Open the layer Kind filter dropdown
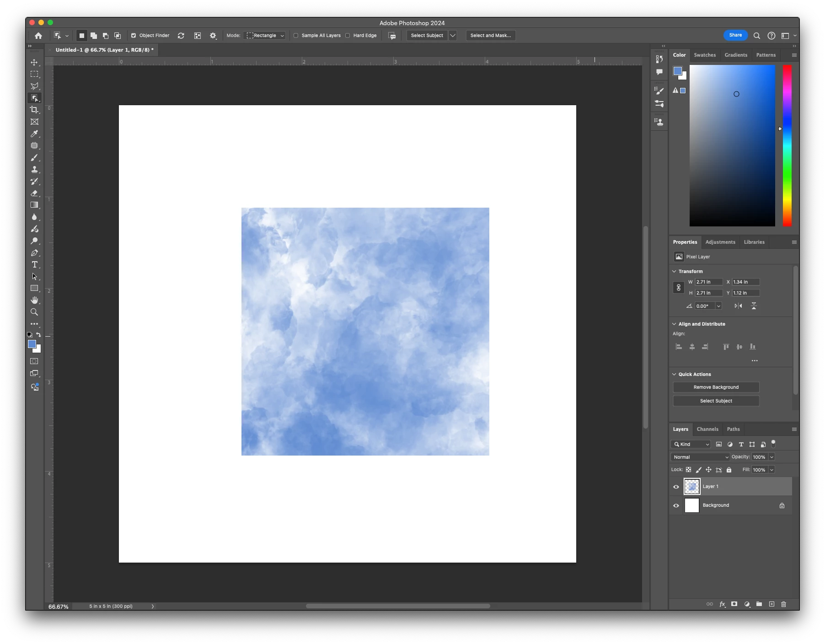The height and width of the screenshot is (644, 825). pos(691,444)
